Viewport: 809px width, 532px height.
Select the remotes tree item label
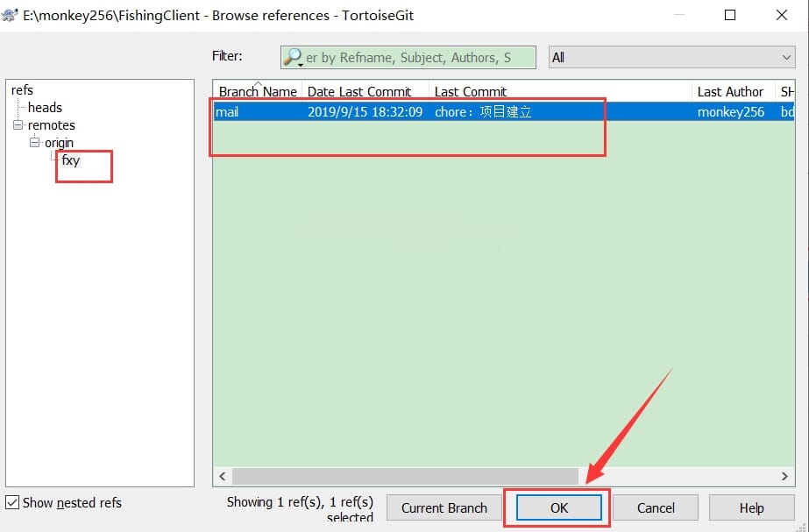click(51, 124)
